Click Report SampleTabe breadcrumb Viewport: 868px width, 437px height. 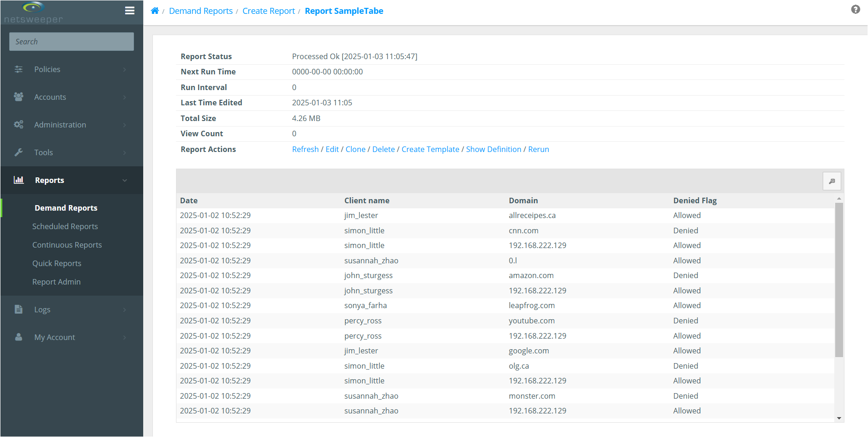pyautogui.click(x=344, y=11)
